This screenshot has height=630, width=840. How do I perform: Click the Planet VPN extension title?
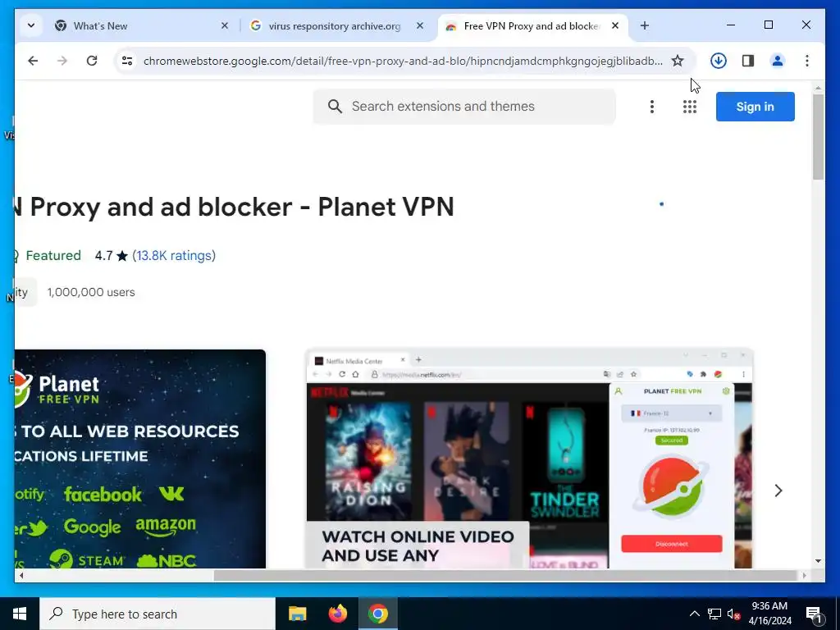point(235,207)
